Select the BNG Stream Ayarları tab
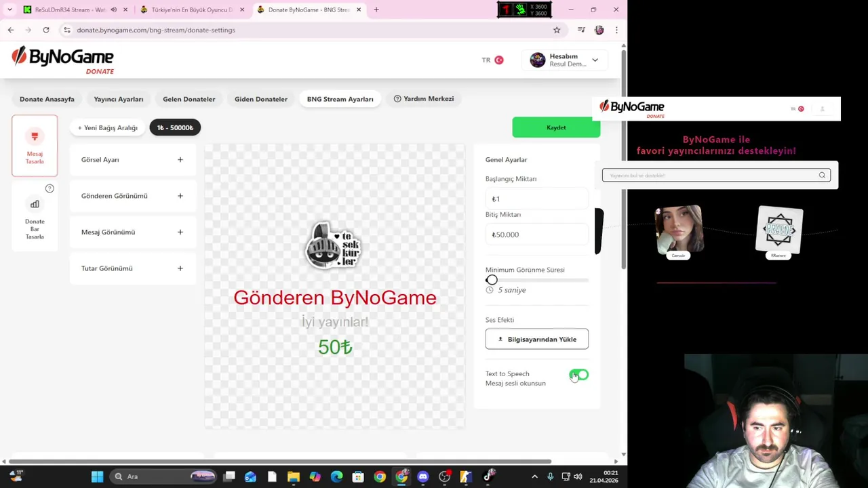The image size is (868, 488). coord(340,99)
